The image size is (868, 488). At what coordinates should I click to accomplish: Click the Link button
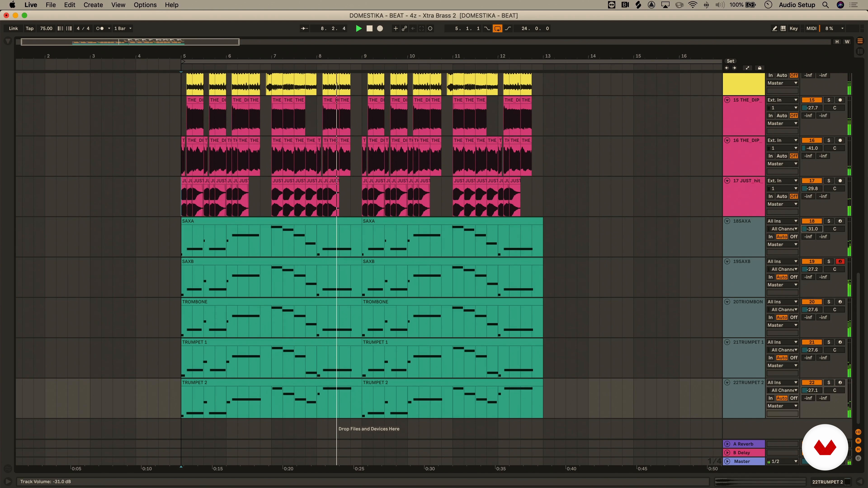pyautogui.click(x=14, y=29)
